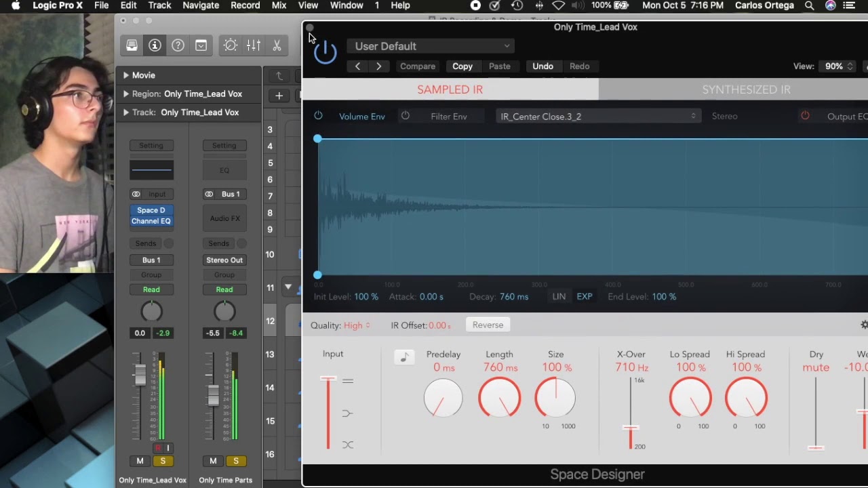Viewport: 868px width, 488px height.
Task: Open the Mixer faders icon
Action: 254,45
